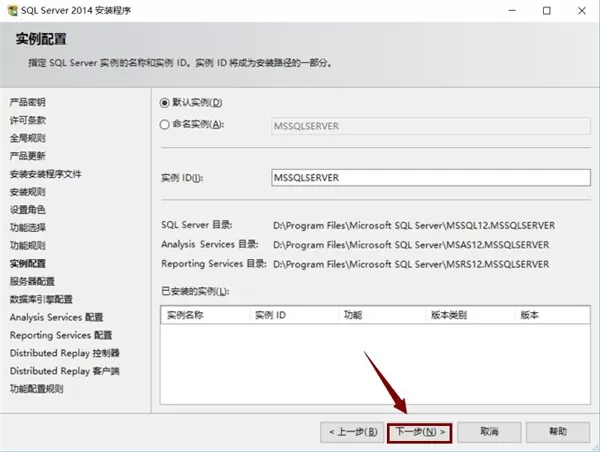
Task: Click the 实例 ID(I) label
Action: pyautogui.click(x=182, y=178)
